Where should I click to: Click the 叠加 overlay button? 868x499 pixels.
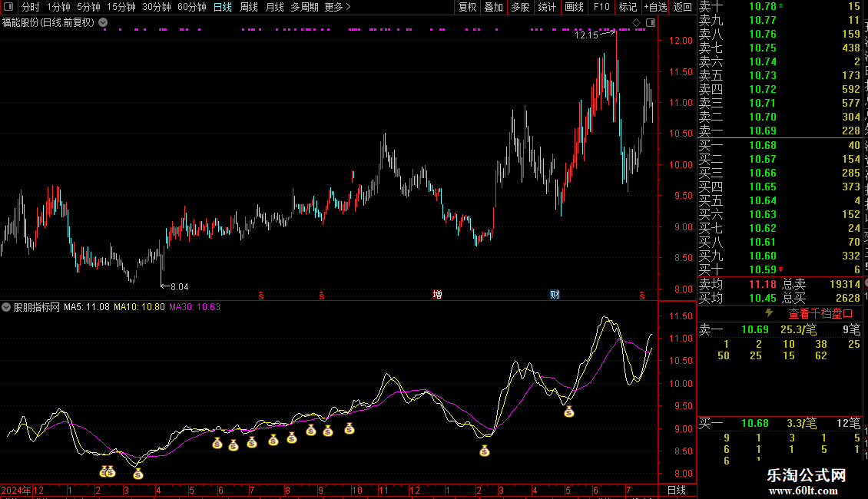click(493, 7)
